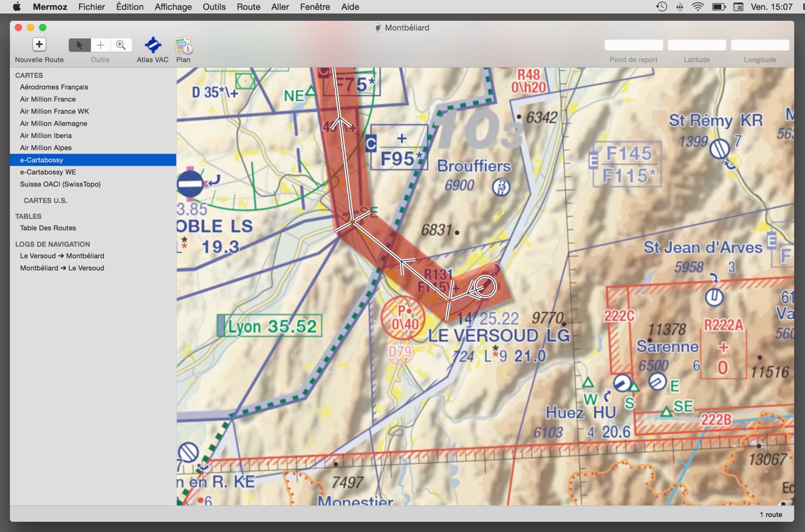Open Table Des Routes
This screenshot has height=532, width=805.
click(93, 228)
